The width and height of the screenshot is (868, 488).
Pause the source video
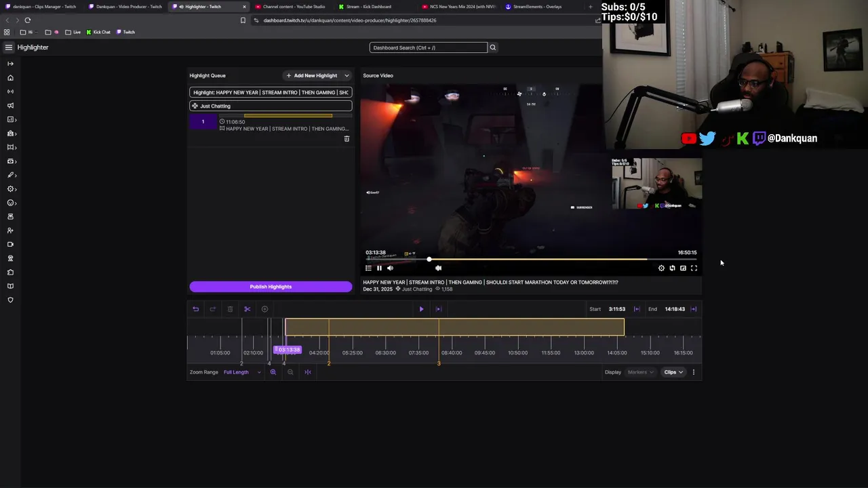tap(379, 268)
